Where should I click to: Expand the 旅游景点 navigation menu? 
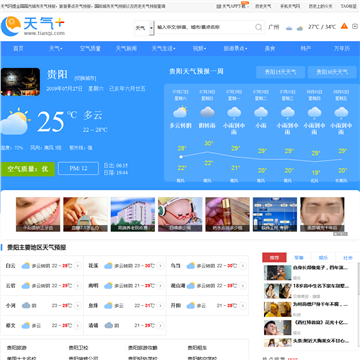(x=235, y=49)
